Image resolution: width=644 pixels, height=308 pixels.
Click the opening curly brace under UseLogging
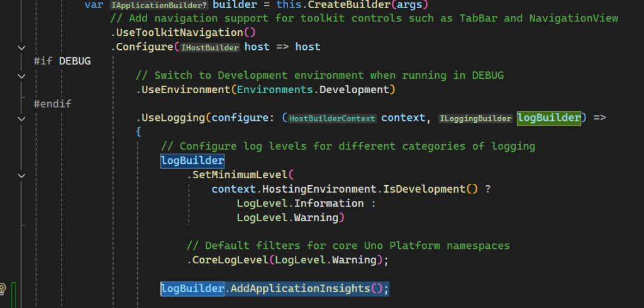[x=138, y=132]
